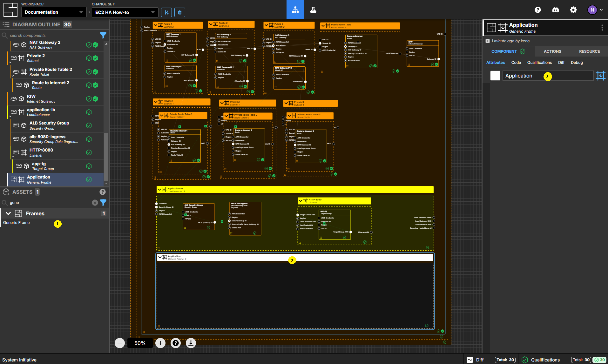Open the Workspace Documentation dropdown
The image size is (608, 364).
(x=54, y=12)
